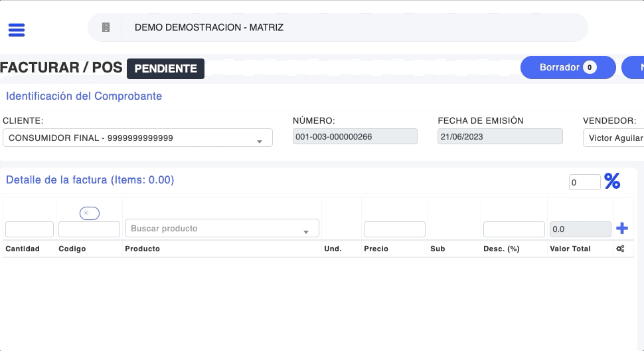Open the Vendedor dropdown showing Victor Aguilar
This screenshot has height=351, width=644.
pyautogui.click(x=614, y=138)
